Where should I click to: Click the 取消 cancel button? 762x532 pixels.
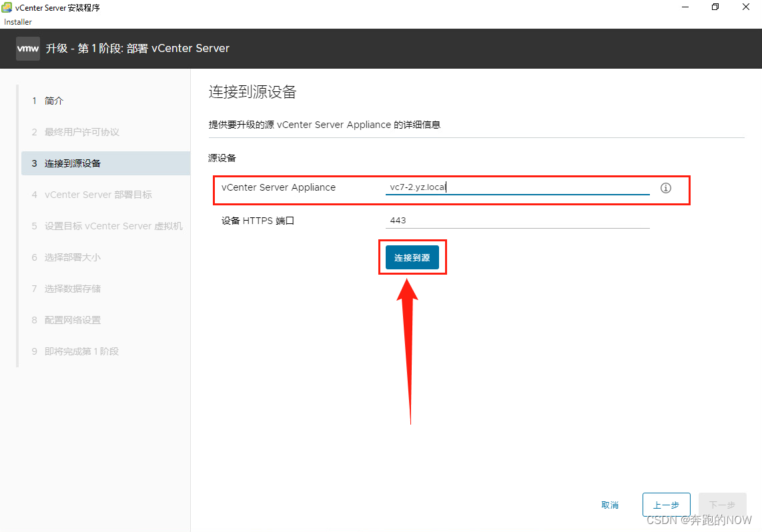(610, 505)
